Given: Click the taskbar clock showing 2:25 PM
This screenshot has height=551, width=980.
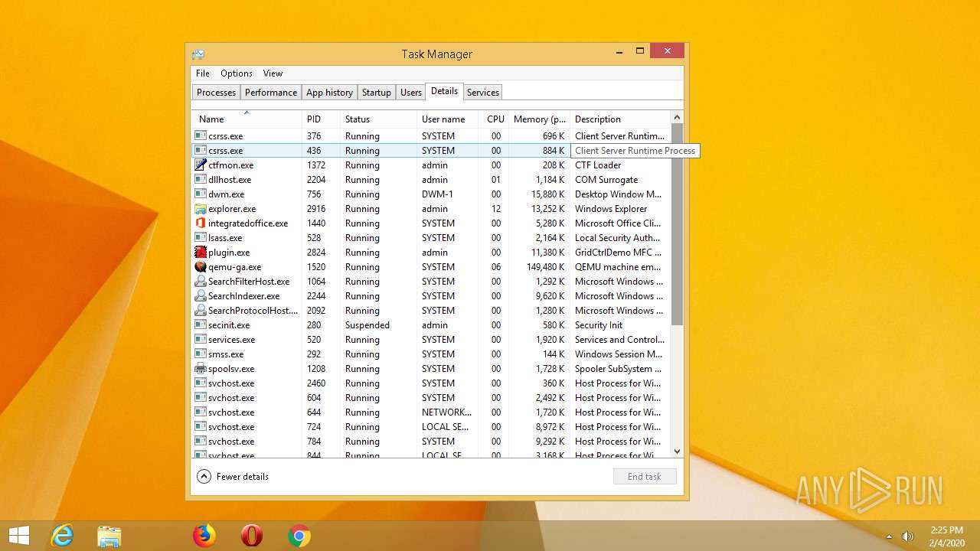Looking at the screenshot, I should (946, 536).
